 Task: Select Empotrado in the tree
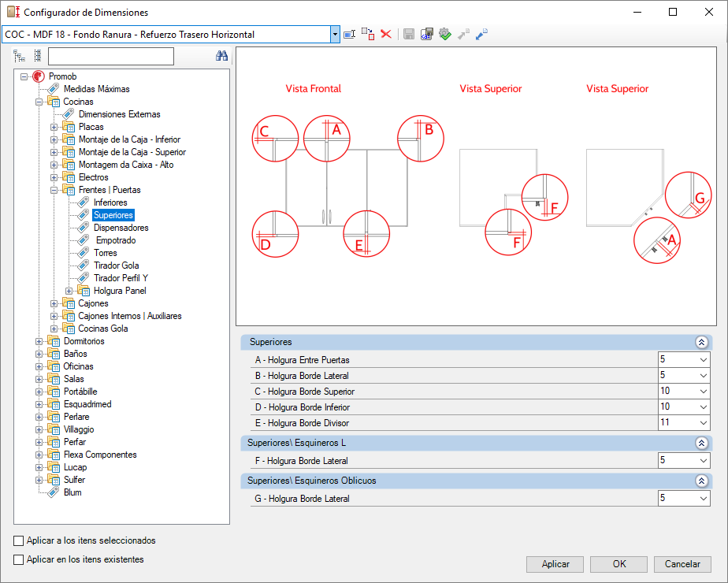point(116,240)
